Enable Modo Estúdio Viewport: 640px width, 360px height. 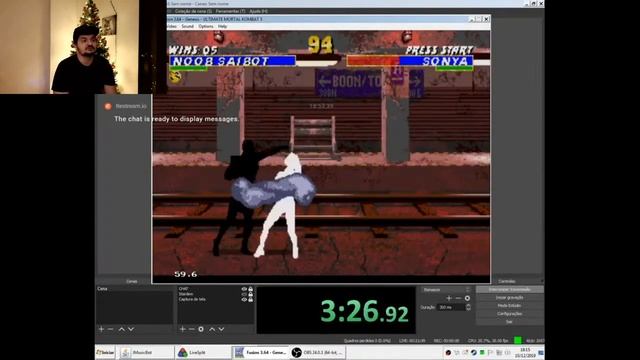[x=509, y=306]
